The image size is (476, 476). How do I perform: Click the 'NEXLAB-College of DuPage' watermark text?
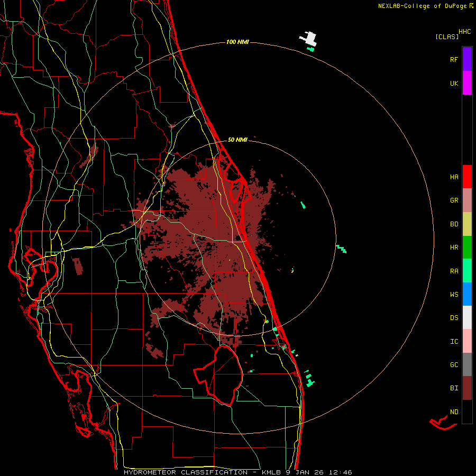(x=423, y=6)
